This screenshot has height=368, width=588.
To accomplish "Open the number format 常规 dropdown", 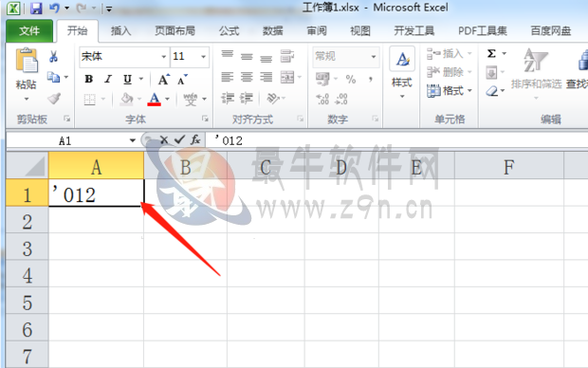I will [x=374, y=57].
